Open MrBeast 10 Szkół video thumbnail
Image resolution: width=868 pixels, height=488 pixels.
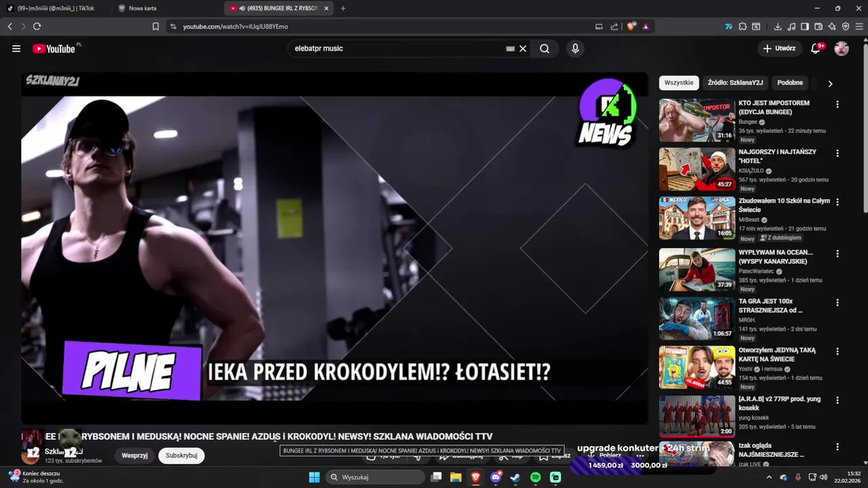tap(697, 218)
